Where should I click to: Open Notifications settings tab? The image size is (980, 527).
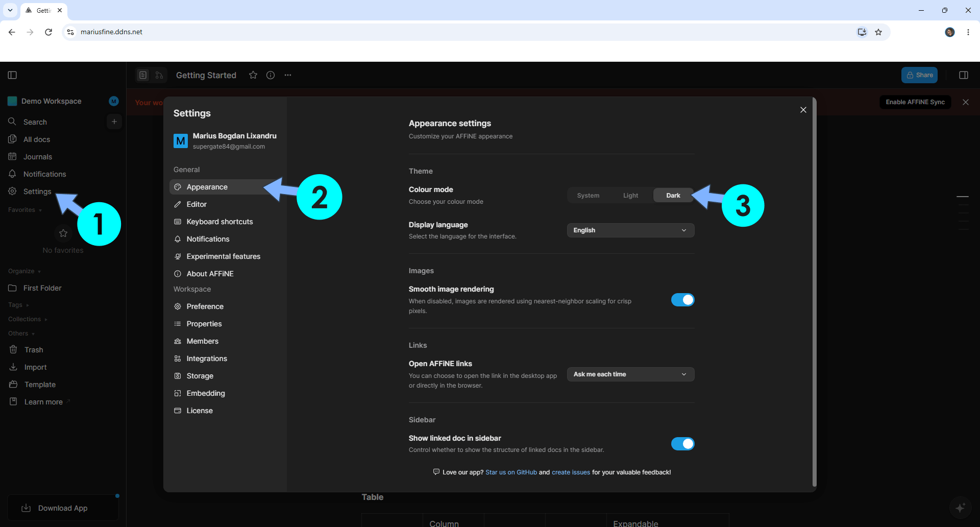tap(226, 239)
